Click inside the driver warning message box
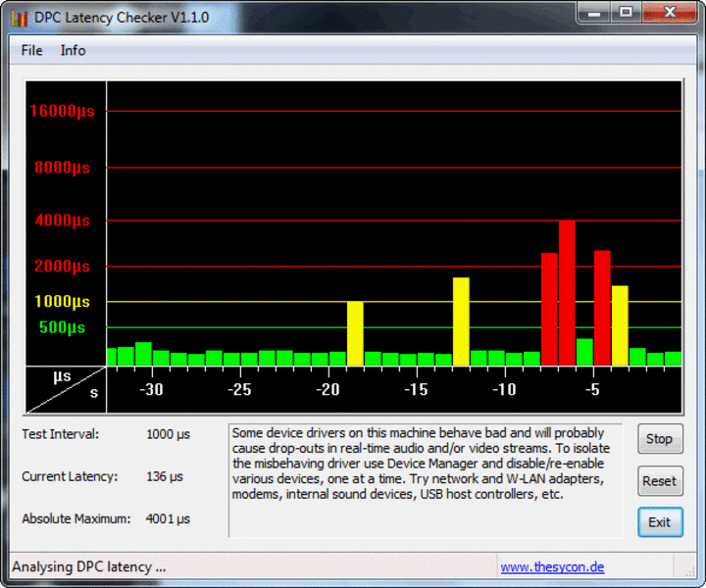 [x=425, y=480]
